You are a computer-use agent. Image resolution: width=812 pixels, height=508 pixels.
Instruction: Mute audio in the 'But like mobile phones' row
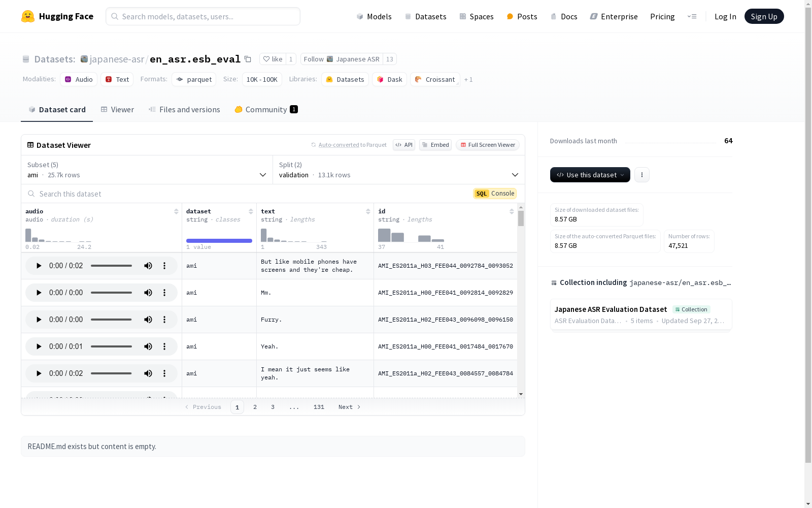click(x=148, y=266)
